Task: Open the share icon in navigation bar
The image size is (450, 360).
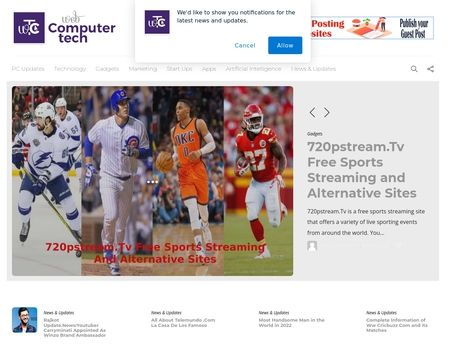Action: (430, 69)
